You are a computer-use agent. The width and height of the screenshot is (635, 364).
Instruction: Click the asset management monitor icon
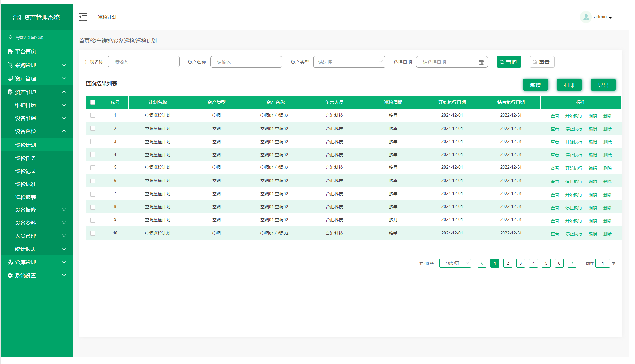[10, 78]
